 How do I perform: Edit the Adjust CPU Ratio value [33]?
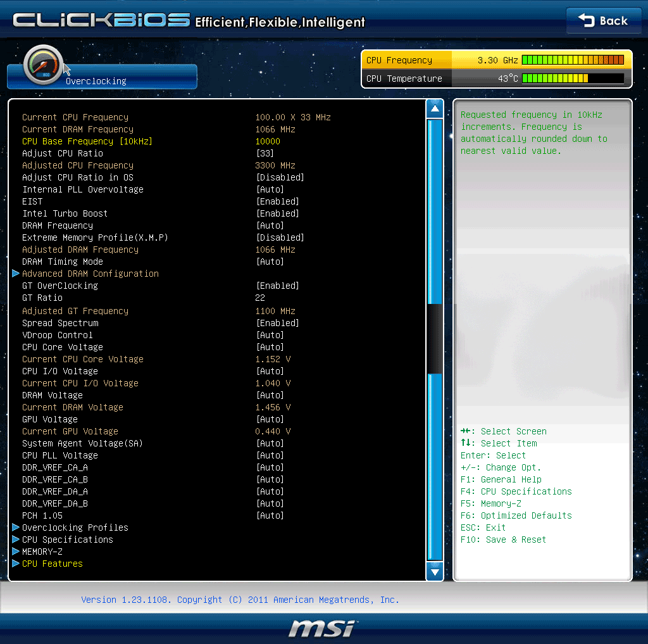[x=265, y=153]
